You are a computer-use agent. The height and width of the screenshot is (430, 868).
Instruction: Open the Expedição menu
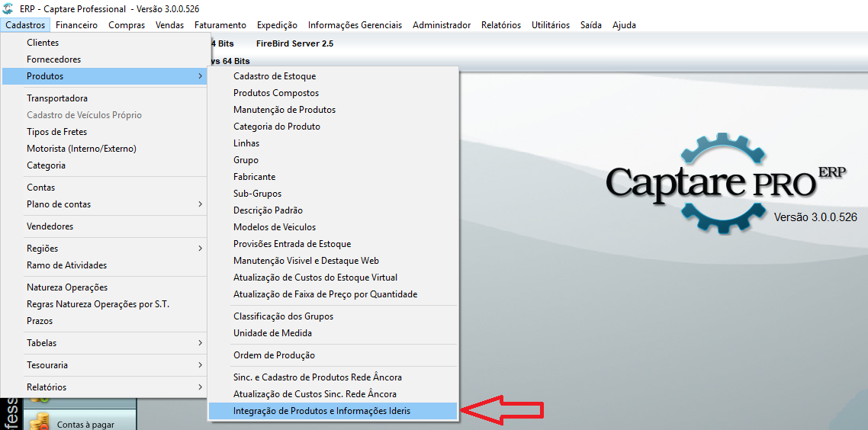[x=278, y=25]
